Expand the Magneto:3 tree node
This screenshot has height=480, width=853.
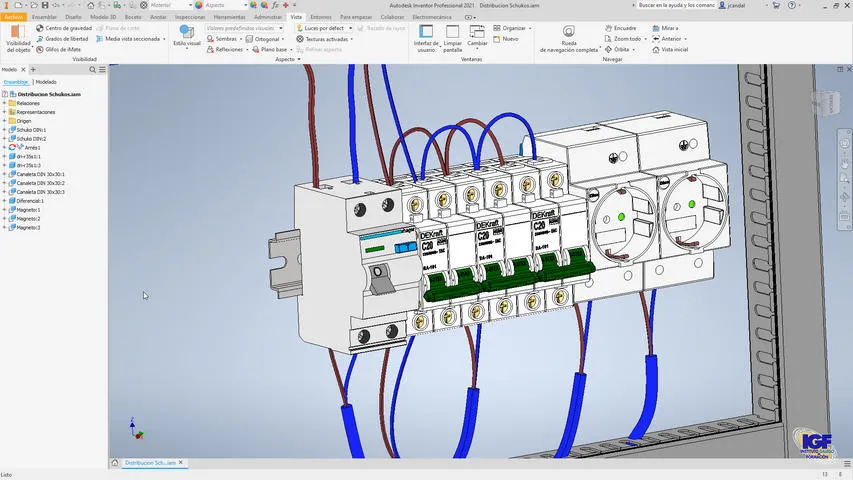(x=4, y=227)
